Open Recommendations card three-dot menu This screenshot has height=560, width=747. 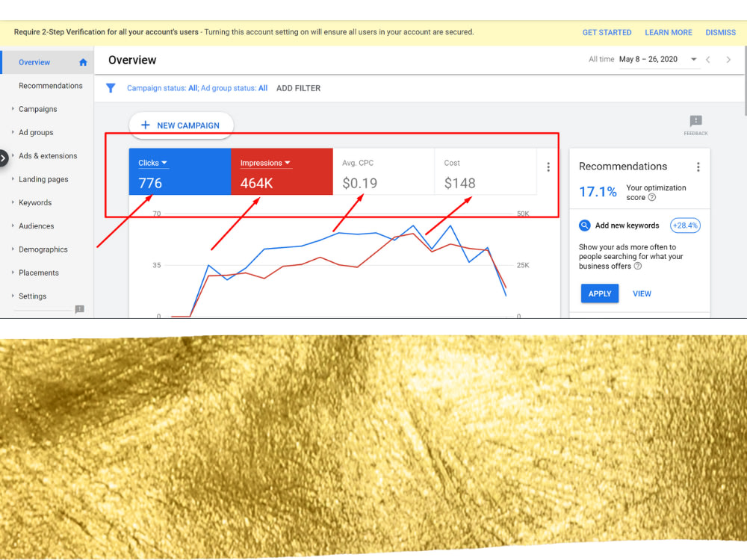pos(698,167)
